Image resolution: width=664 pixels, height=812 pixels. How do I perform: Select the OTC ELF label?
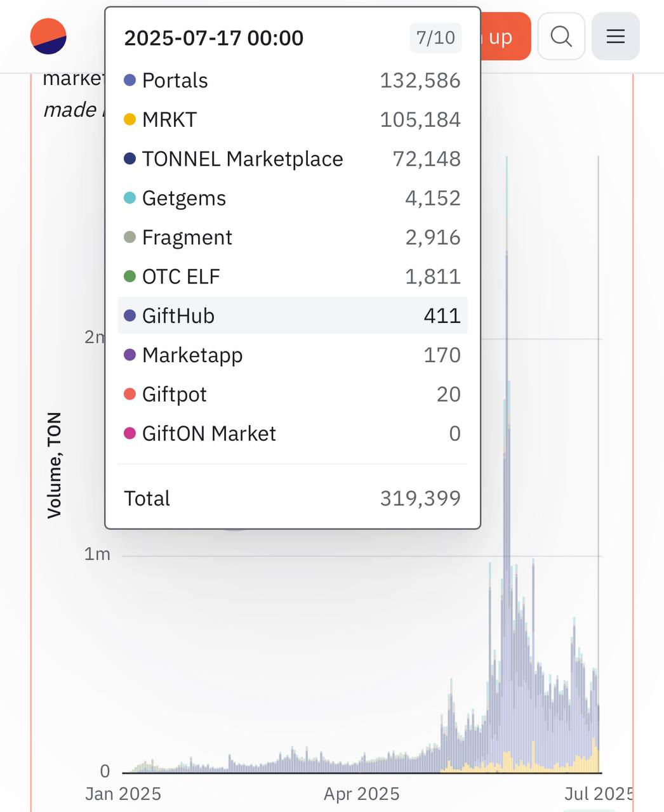tap(181, 277)
